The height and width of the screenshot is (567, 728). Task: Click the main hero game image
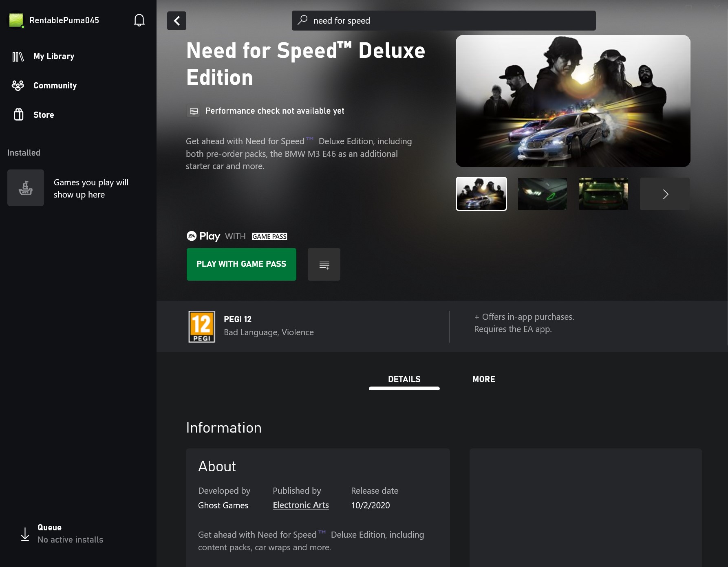click(573, 101)
